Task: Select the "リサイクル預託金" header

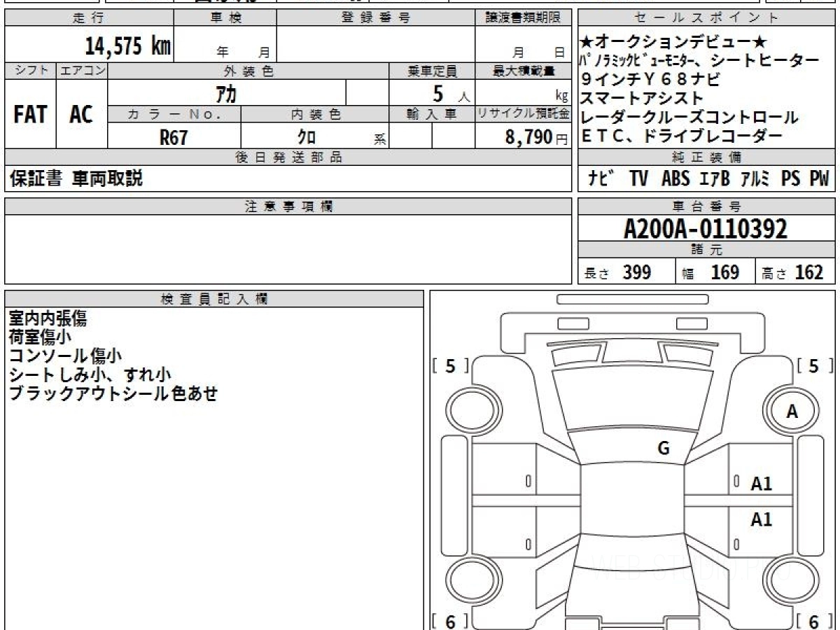Action: 523,114
